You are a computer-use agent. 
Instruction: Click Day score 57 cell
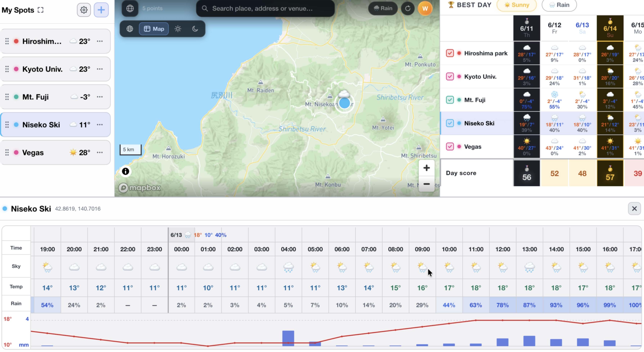click(610, 173)
